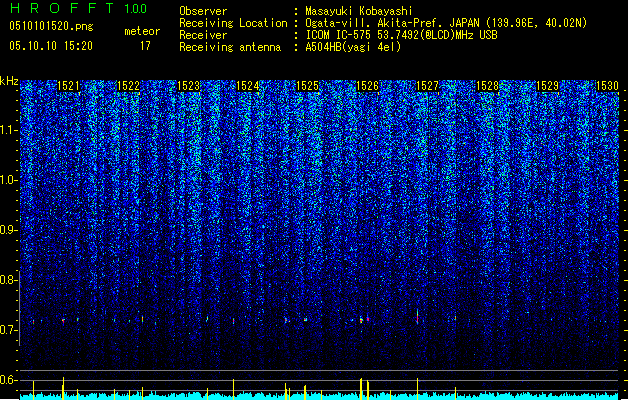The width and height of the screenshot is (629, 400).
Task: Click the 1525 time marker
Action: coord(308,86)
